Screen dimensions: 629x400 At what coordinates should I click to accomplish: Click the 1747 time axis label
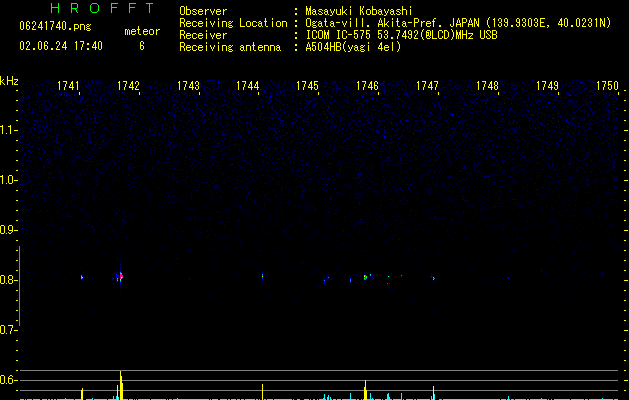click(x=427, y=86)
